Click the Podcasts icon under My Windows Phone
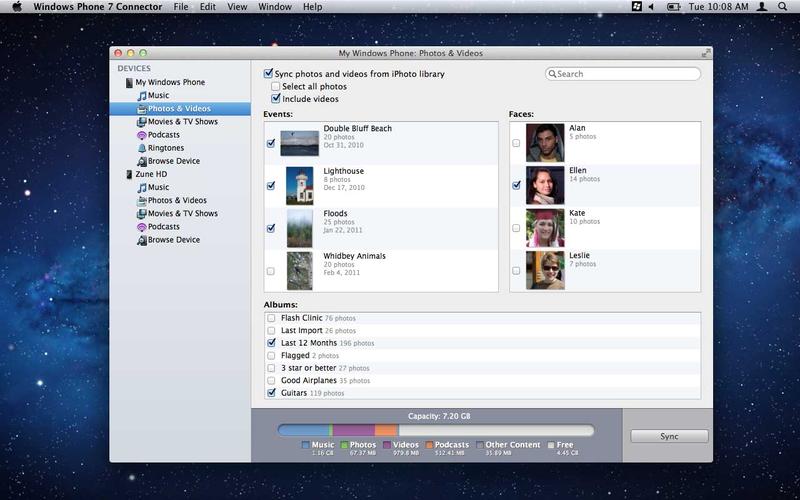800x500 pixels. [142, 135]
